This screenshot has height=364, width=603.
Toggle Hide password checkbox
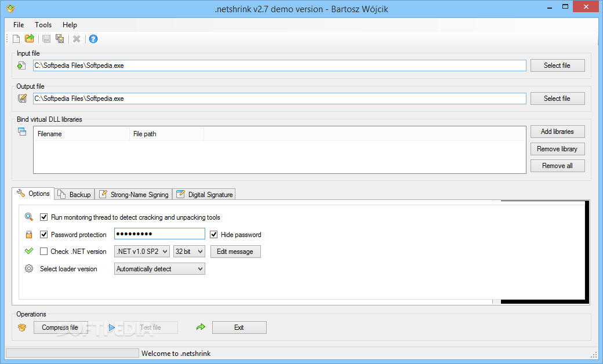click(214, 235)
